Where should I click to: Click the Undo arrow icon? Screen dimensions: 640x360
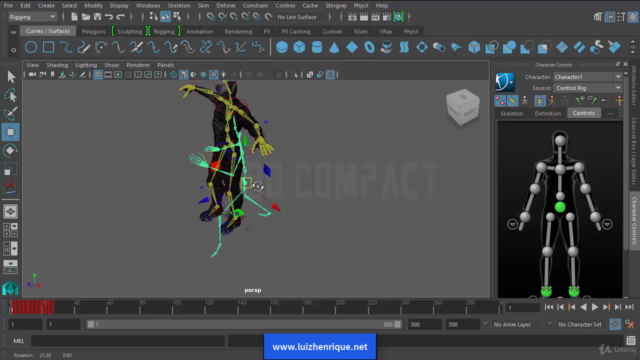point(109,17)
